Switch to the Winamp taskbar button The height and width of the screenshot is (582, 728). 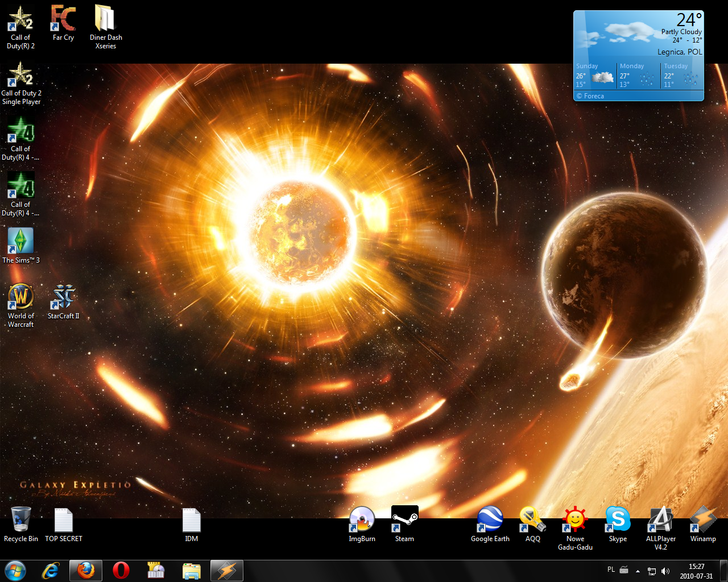point(226,571)
